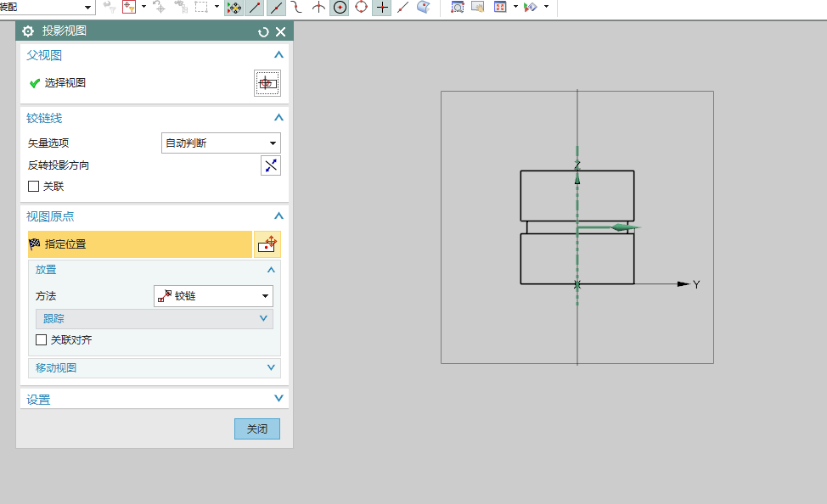The image size is (827, 504).
Task: Click the Z axis label in drawing view
Action: [x=577, y=165]
